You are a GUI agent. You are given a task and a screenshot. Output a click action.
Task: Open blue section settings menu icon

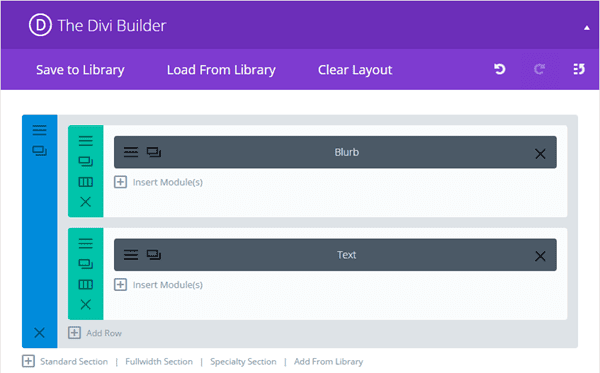pyautogui.click(x=39, y=130)
